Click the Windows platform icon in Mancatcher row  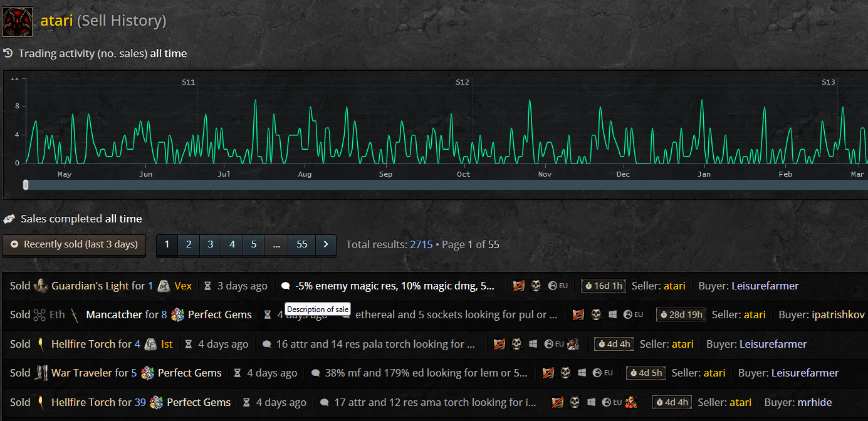[x=612, y=314]
